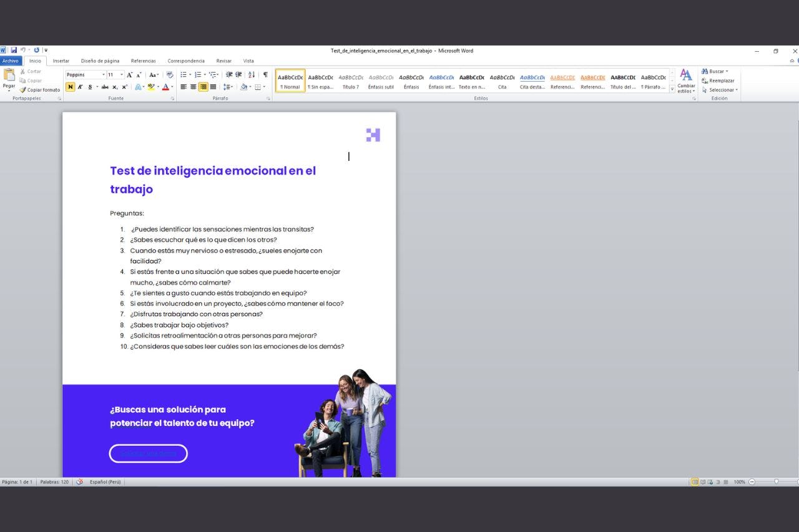Open Cambiar estilos in the Estilos group
Screen dimensions: 799x532
(685, 82)
